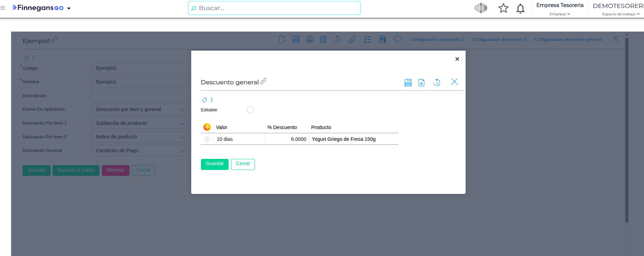Close the modal with the top-right black X
The height and width of the screenshot is (256, 644).
[x=457, y=59]
